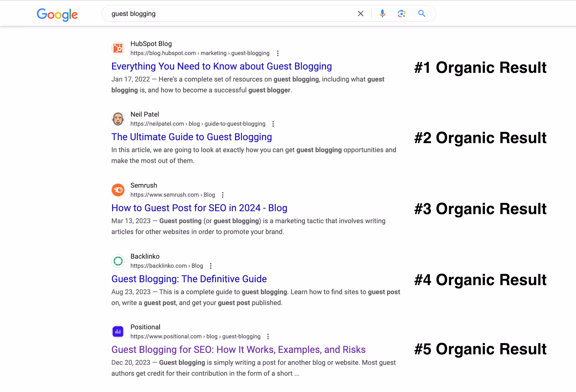Click the Mar 13, 2023 snippet text
Screen dimensions: 576x392
click(248, 226)
